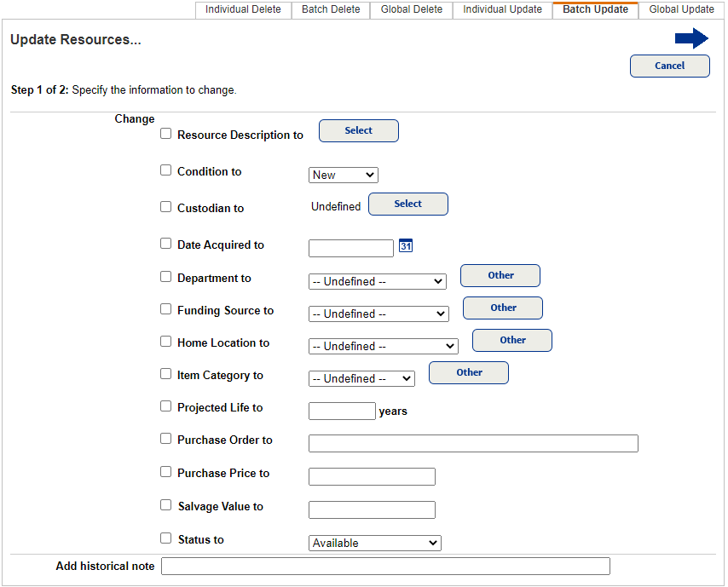Check the Custodian to option
Screen dimensions: 728x587
pos(165,206)
